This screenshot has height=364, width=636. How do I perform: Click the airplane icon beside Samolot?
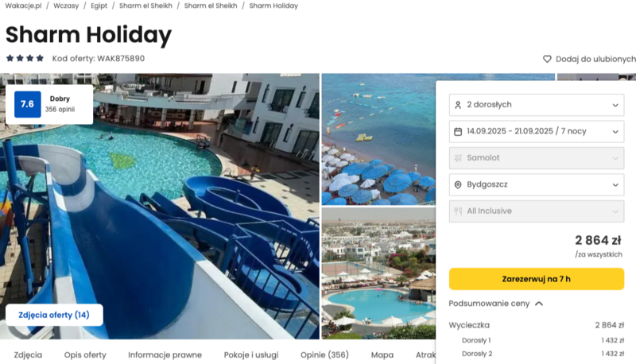pyautogui.click(x=458, y=158)
